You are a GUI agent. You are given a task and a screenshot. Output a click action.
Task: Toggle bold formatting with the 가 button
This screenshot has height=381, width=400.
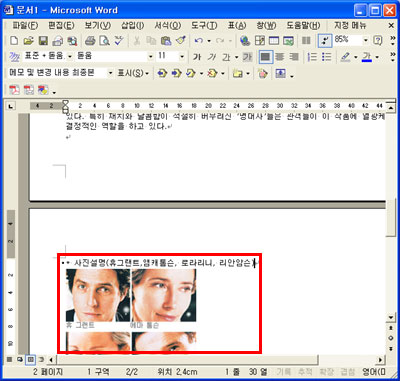pos(197,57)
